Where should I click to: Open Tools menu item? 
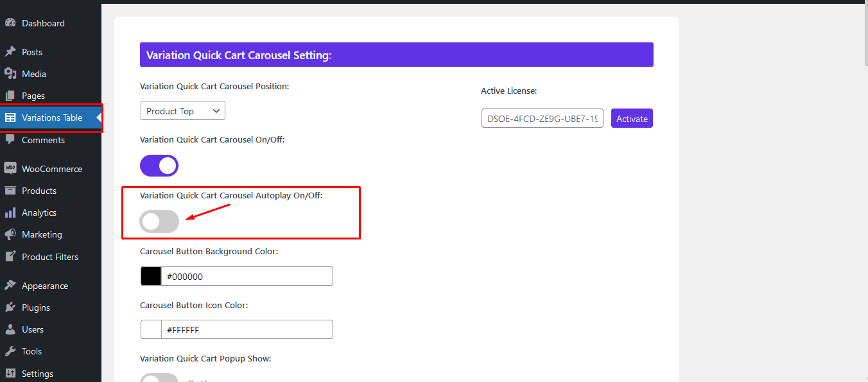click(51, 351)
